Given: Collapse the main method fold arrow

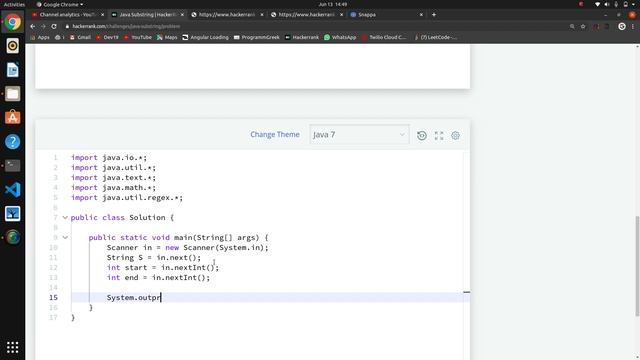Looking at the screenshot, I should pyautogui.click(x=65, y=238).
